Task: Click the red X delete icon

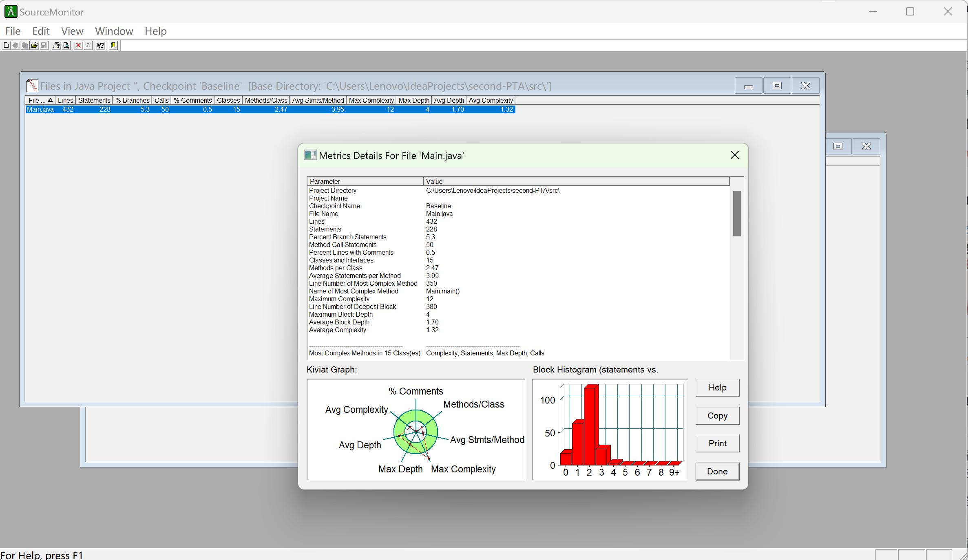Action: pyautogui.click(x=78, y=45)
